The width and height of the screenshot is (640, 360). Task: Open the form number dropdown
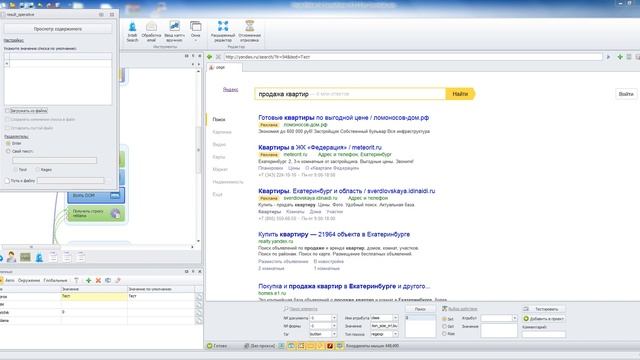tap(334, 326)
